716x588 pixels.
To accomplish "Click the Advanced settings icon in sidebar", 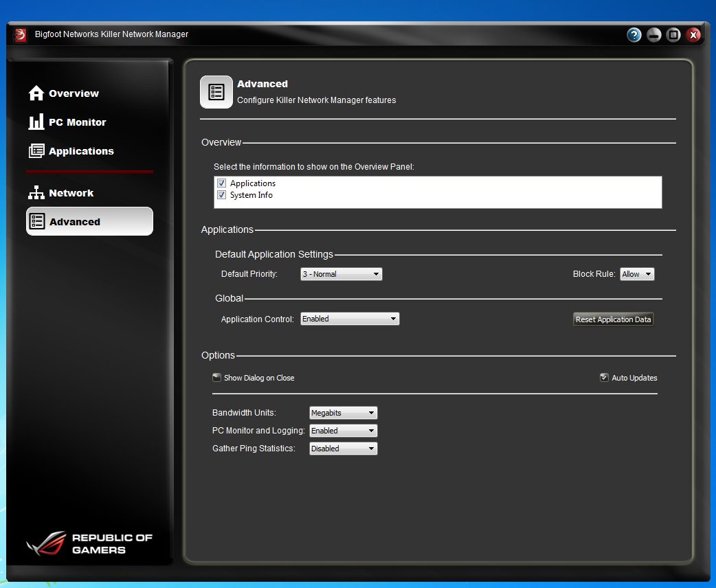I will pos(37,221).
